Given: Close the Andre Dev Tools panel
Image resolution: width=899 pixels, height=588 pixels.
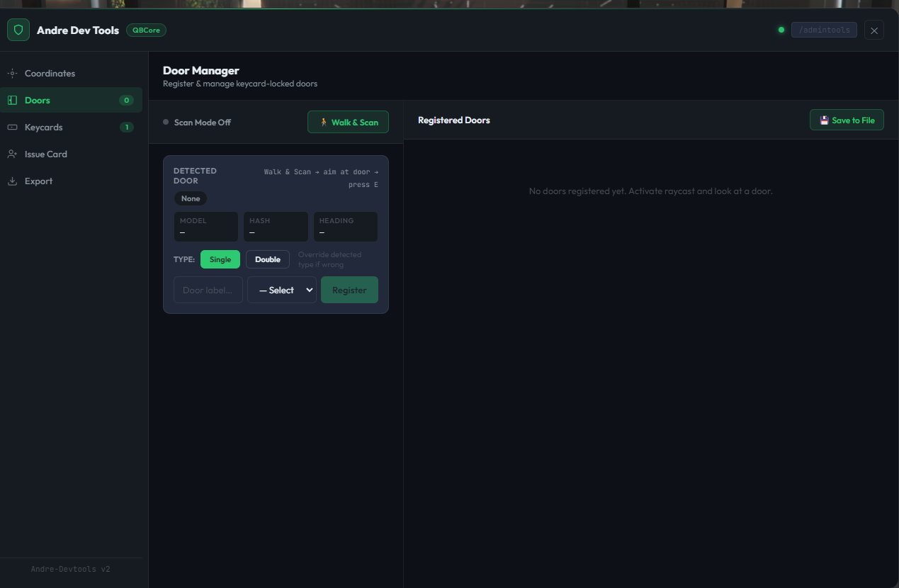Looking at the screenshot, I should tap(874, 30).
